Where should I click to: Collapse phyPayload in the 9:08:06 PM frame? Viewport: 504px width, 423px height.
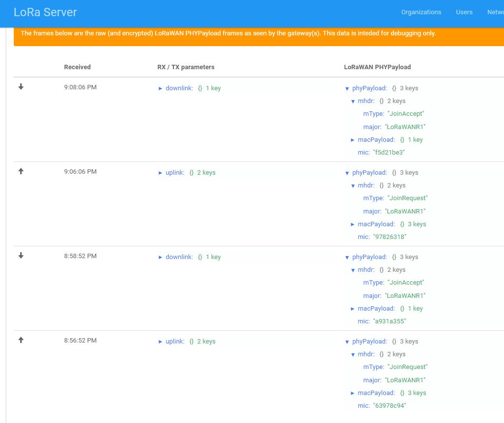tap(347, 89)
